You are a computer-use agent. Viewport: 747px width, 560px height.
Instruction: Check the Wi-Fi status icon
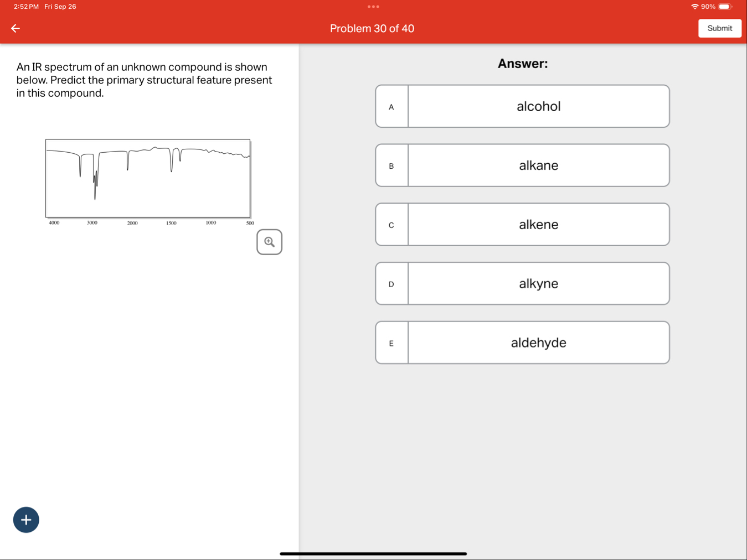(x=694, y=7)
